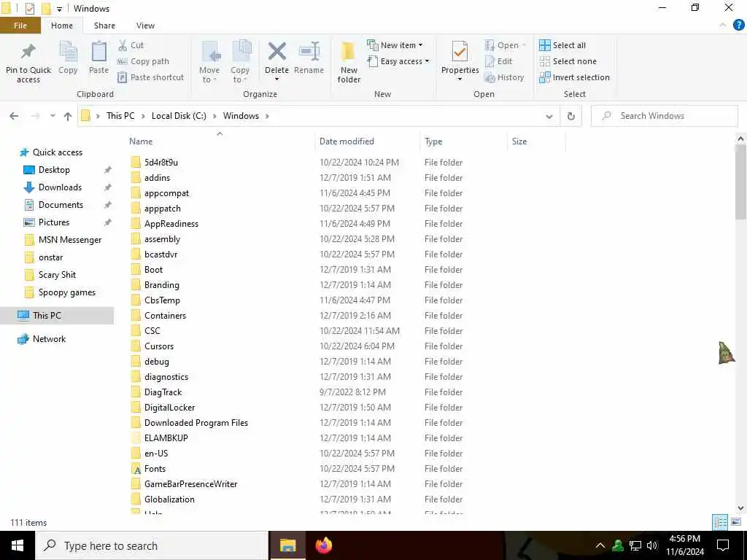
Task: Switch to Details view icon in status bar
Action: (x=720, y=522)
